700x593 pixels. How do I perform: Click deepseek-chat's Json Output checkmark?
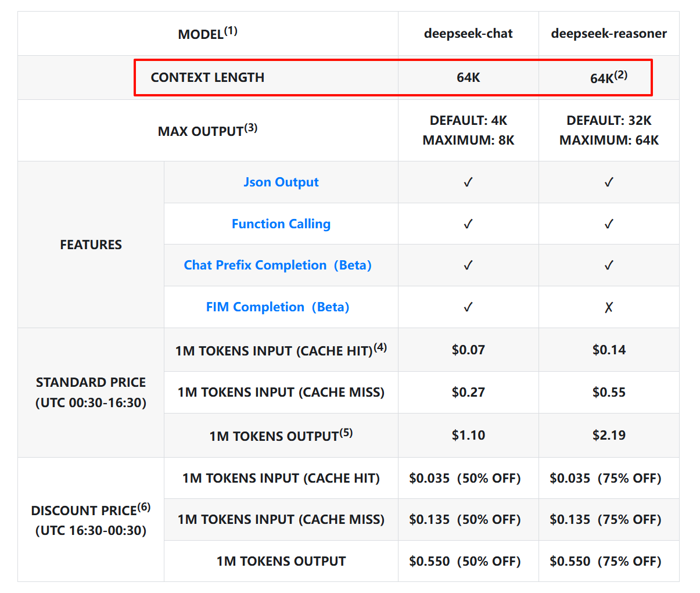point(468,182)
